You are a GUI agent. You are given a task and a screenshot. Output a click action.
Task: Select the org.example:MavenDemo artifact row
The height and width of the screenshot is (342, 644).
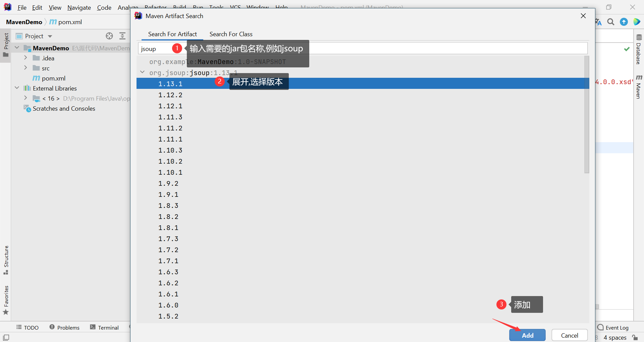pyautogui.click(x=360, y=62)
